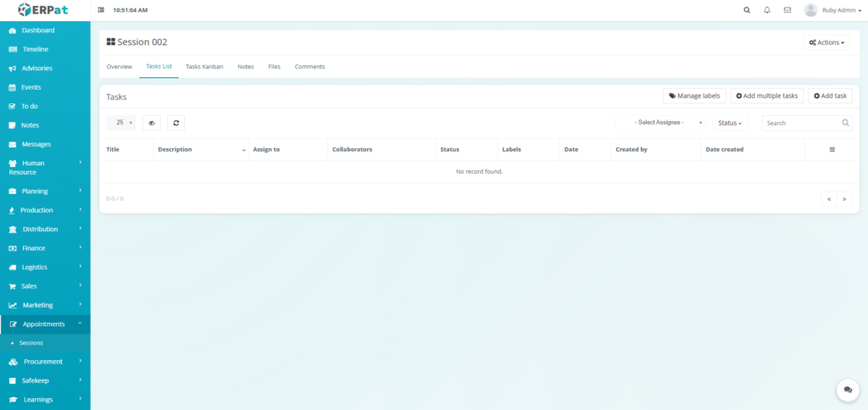Go to next page of tasks
The height and width of the screenshot is (410, 868).
pyautogui.click(x=845, y=198)
